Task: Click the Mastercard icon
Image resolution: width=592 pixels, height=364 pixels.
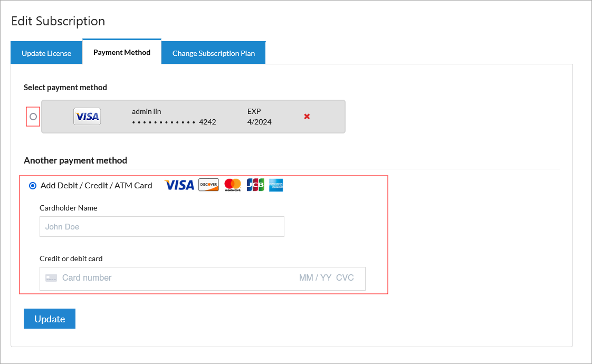Action: click(233, 185)
